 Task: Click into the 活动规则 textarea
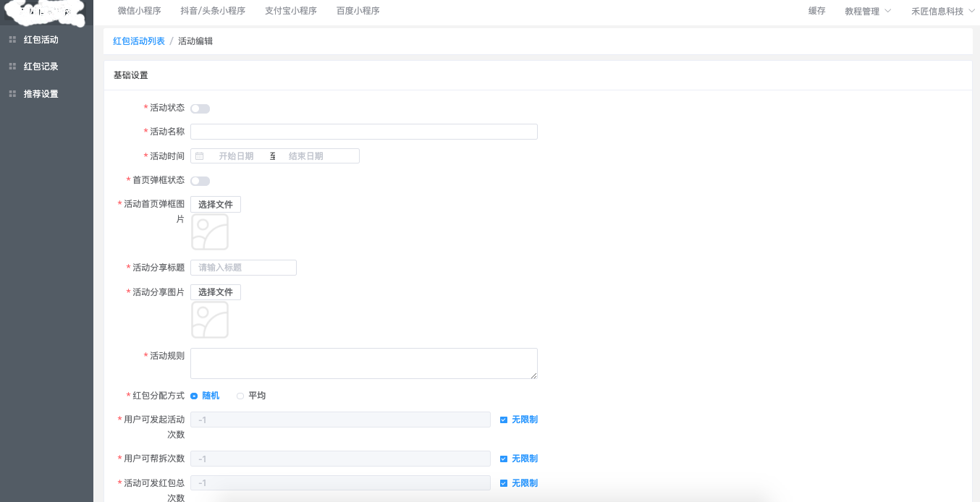[x=364, y=364]
